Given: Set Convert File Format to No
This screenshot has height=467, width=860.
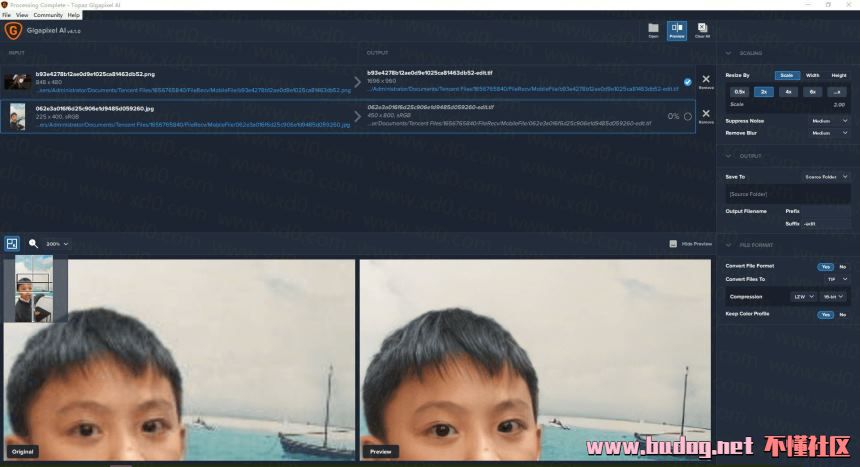Looking at the screenshot, I should pos(842,267).
